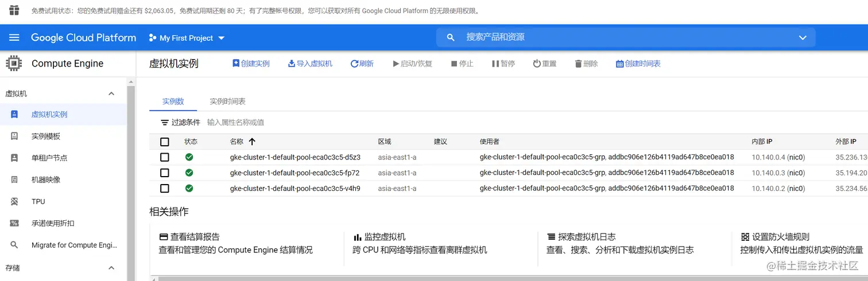Click the Compute Engine chip icon
This screenshot has height=281, width=868.
click(x=14, y=63)
